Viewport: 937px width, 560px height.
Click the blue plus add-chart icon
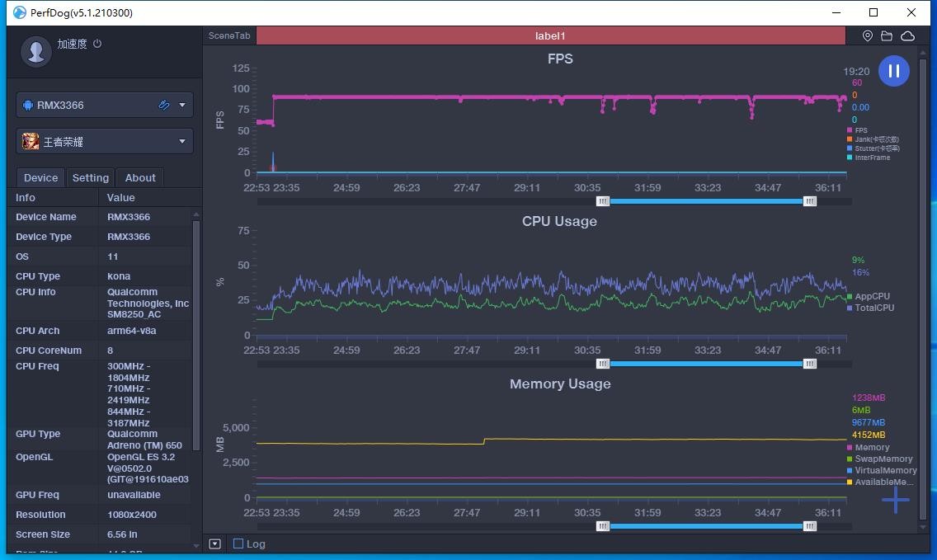(x=895, y=499)
